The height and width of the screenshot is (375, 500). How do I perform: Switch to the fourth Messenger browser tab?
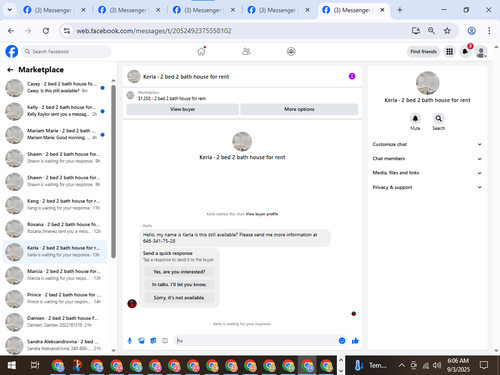278,10
